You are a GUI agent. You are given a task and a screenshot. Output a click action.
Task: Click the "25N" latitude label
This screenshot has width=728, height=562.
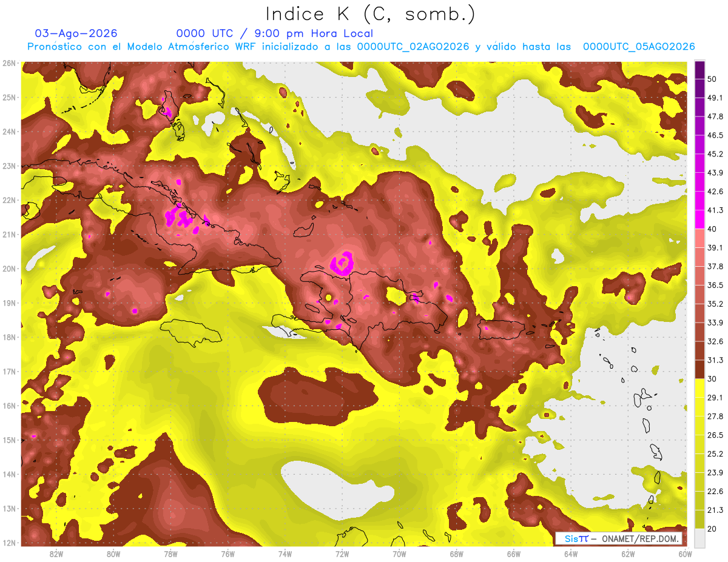tap(9, 98)
